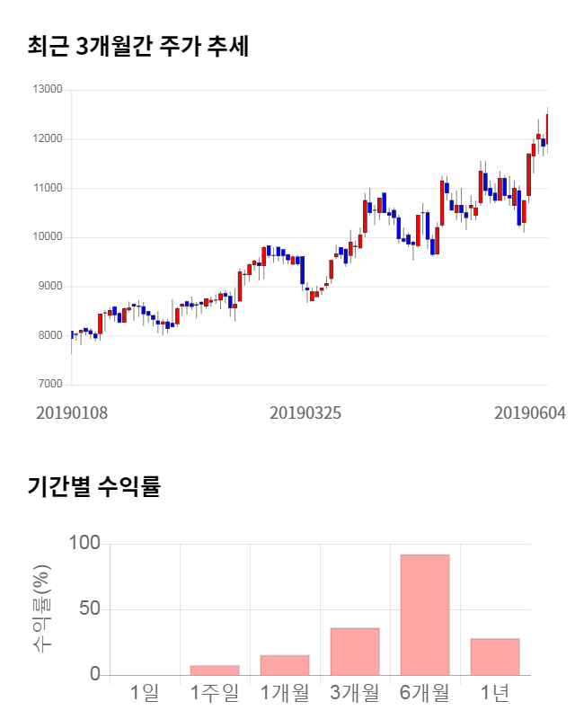Click the 최근 3개월간 주가 추세 heading
575x728 pixels.
click(x=137, y=47)
